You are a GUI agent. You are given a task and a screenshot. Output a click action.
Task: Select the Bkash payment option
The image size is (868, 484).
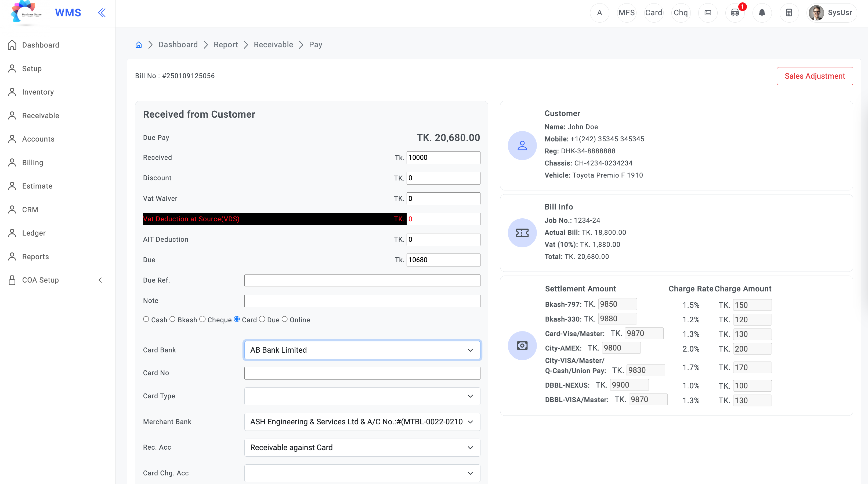tap(172, 319)
